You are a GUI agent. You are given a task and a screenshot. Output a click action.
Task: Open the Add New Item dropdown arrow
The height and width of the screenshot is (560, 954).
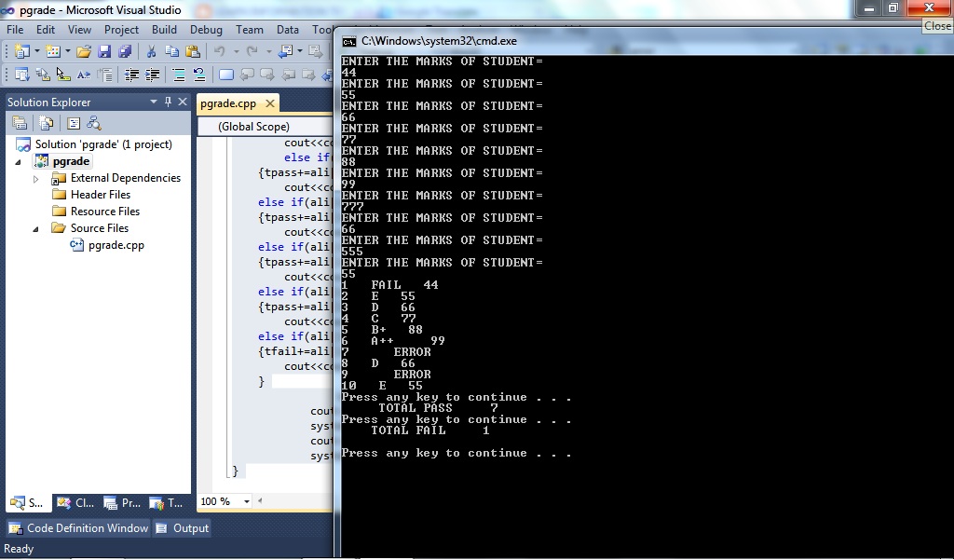pyautogui.click(x=67, y=52)
